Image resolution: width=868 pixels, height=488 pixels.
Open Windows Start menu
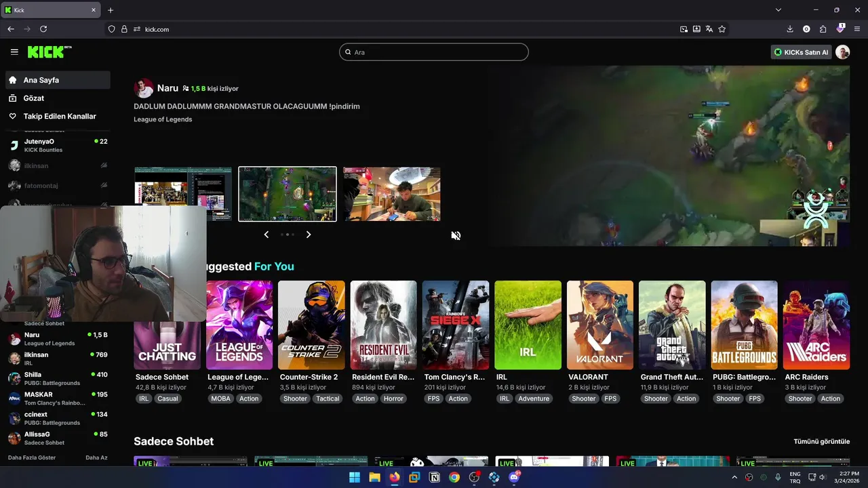pos(355,477)
